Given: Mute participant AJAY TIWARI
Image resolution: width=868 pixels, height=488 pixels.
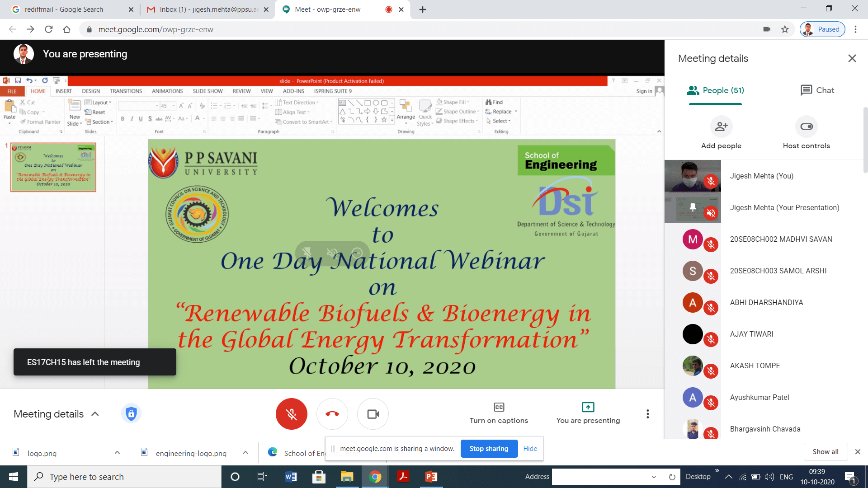Looking at the screenshot, I should (x=711, y=339).
